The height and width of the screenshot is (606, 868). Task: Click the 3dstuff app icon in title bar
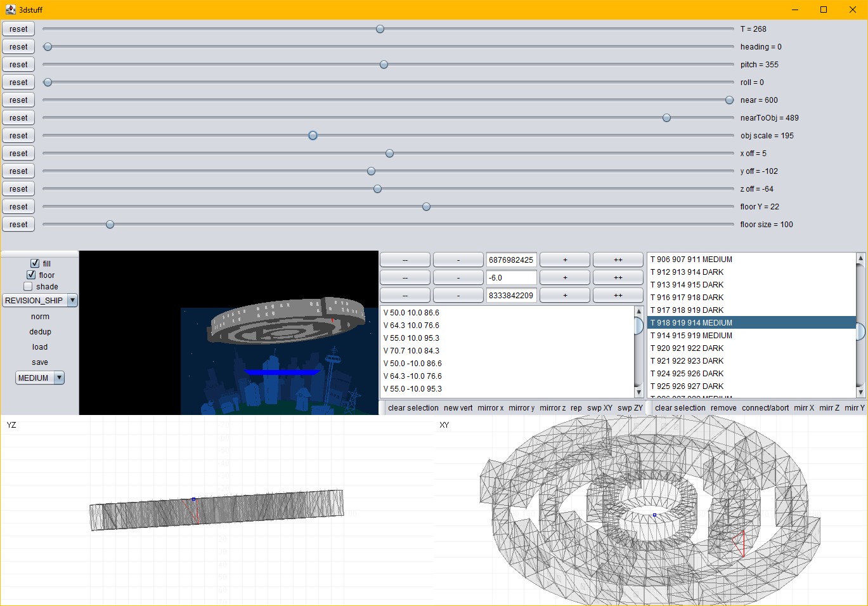point(10,10)
